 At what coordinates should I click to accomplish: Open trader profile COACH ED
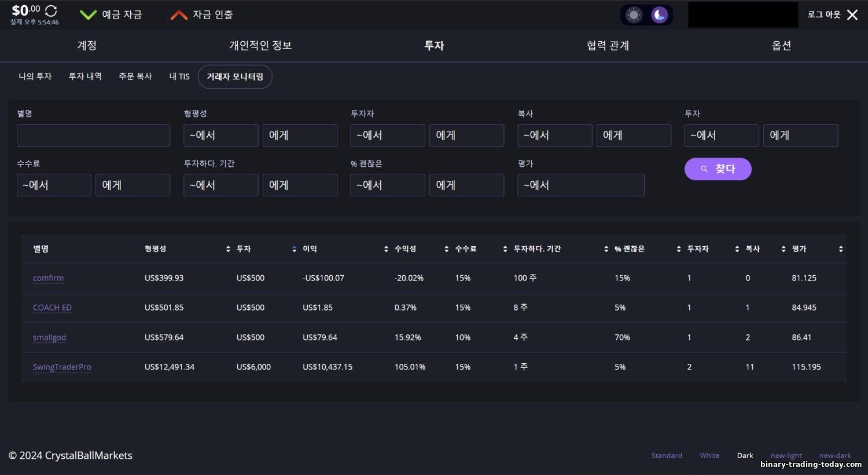pyautogui.click(x=52, y=308)
